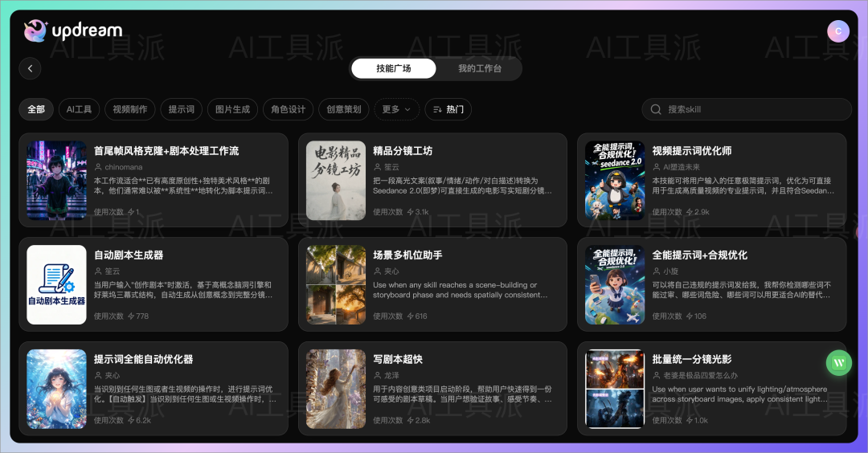868x453 pixels.
Task: Click the description starting 'Use when any skill reaches'
Action: click(x=460, y=290)
